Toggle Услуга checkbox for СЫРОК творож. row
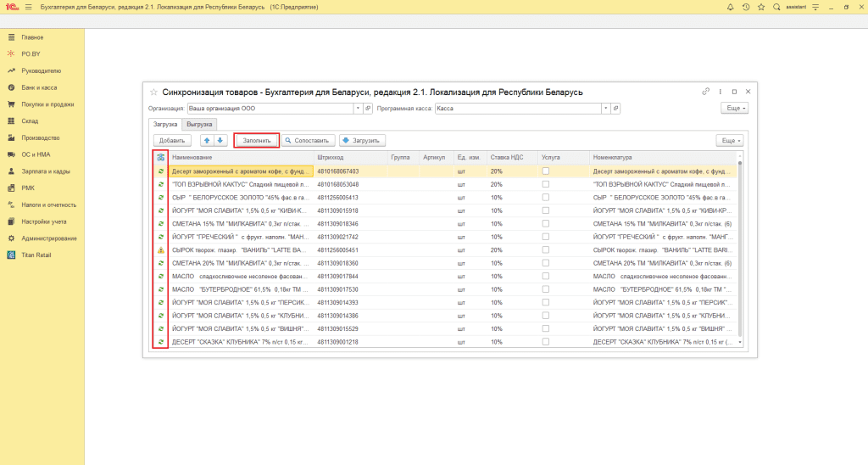 [546, 250]
